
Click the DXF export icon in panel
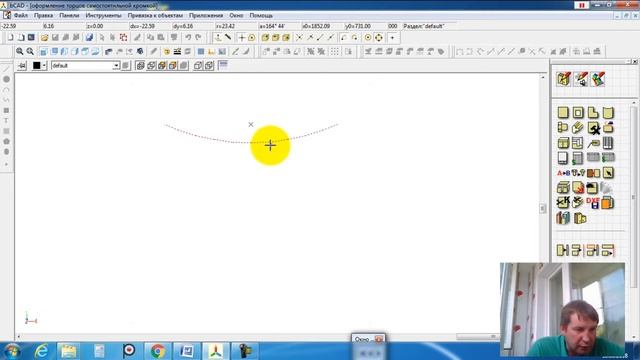593,202
